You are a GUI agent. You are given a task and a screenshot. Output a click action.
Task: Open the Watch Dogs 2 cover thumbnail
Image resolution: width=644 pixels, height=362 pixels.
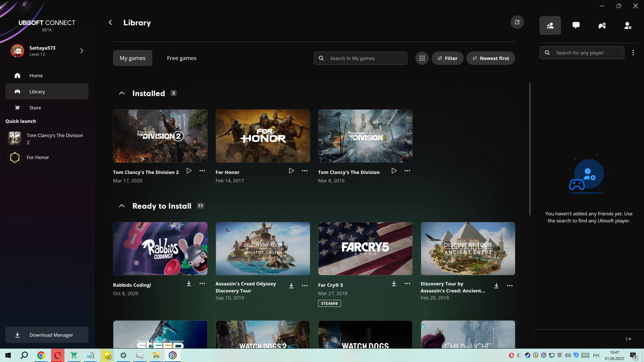(263, 334)
